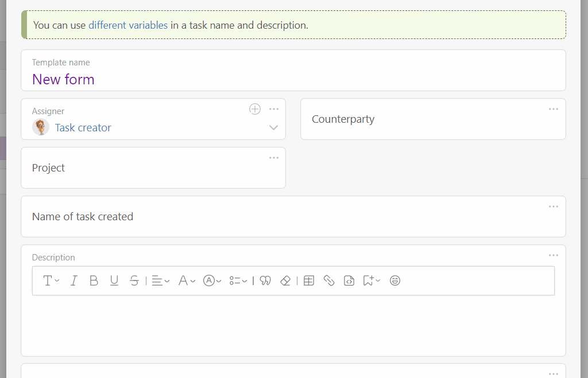Open the font color A dropdown

(x=187, y=280)
